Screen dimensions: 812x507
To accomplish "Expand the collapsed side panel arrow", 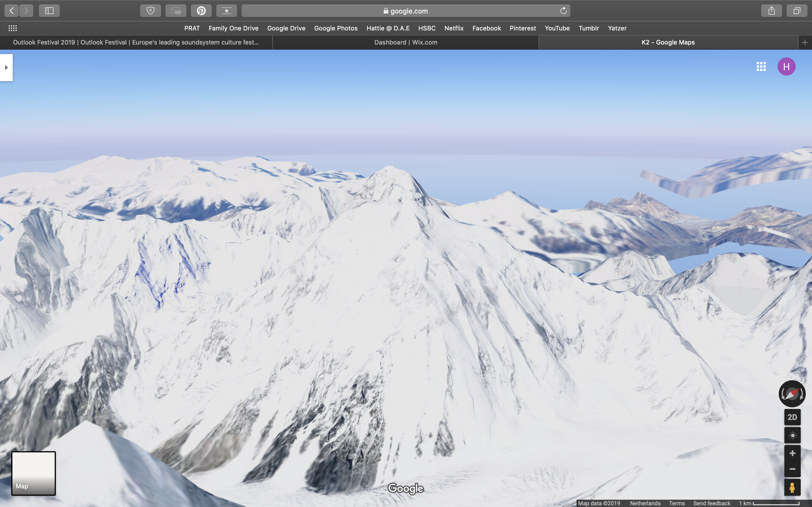I will point(6,67).
